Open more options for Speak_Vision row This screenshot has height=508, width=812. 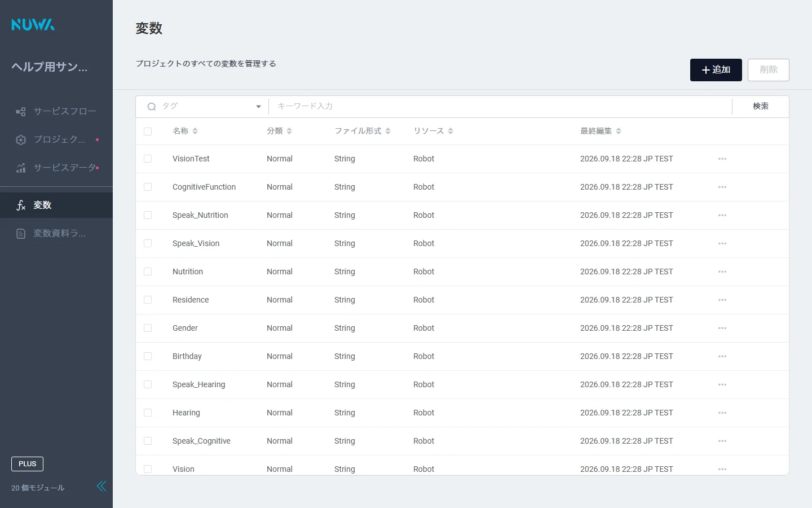722,243
